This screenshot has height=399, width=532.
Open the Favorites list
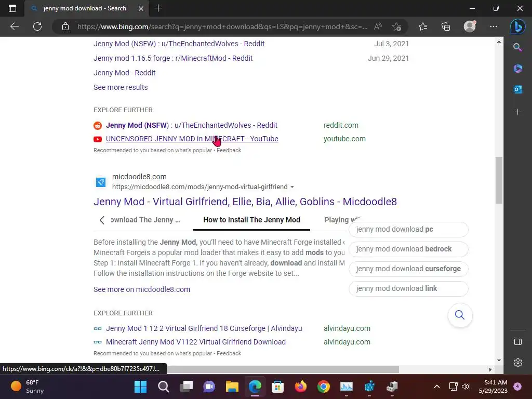coord(423,26)
